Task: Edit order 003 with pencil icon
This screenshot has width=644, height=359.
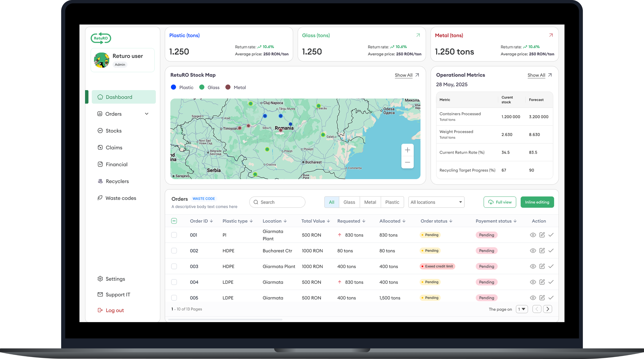Action: 542,266
